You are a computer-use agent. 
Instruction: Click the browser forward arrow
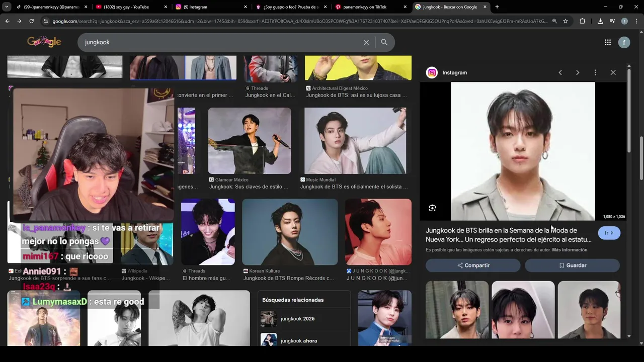click(x=19, y=21)
